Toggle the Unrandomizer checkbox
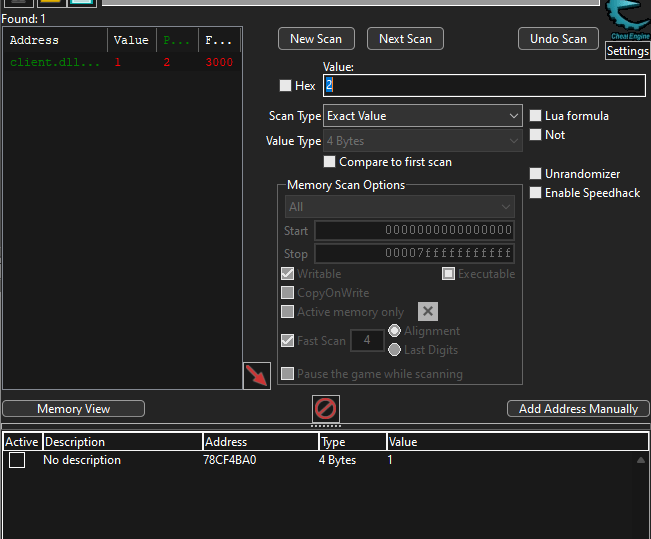651x539 pixels. pos(536,174)
